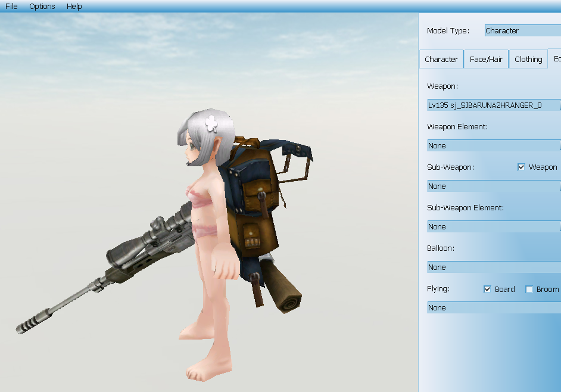Enable the Broom checkbox

tap(529, 290)
